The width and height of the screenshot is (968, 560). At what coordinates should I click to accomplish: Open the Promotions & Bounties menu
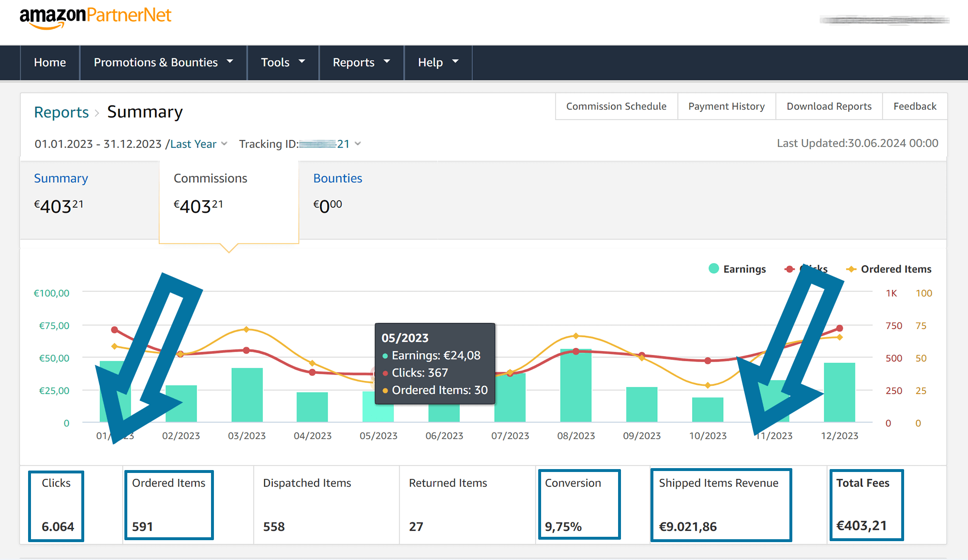point(164,62)
